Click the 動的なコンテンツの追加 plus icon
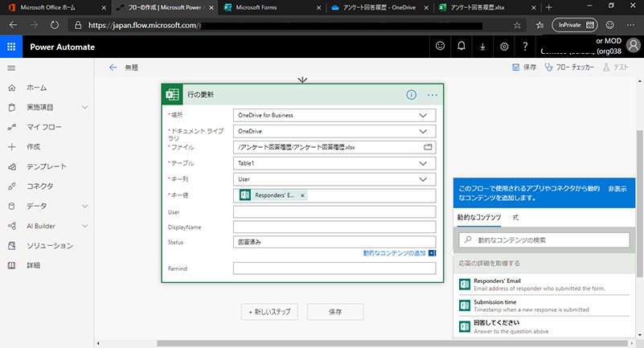This screenshot has height=348, width=644. [432, 253]
